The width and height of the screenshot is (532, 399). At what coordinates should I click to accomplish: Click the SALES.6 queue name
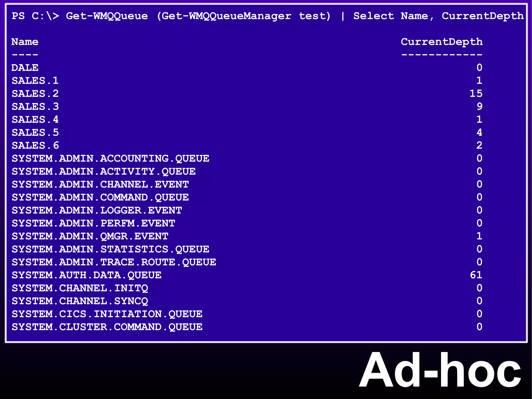pos(35,146)
